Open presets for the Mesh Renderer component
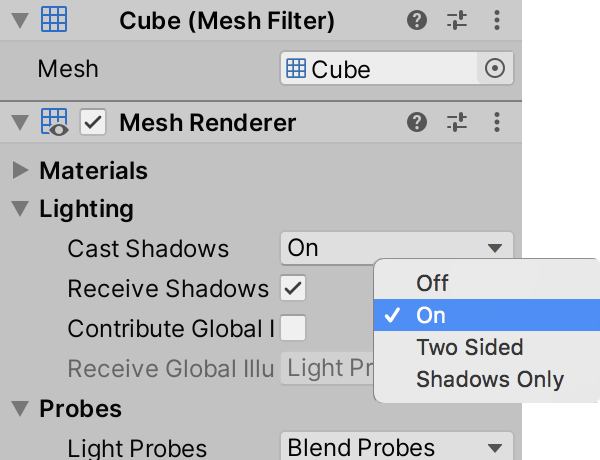 pos(457,123)
